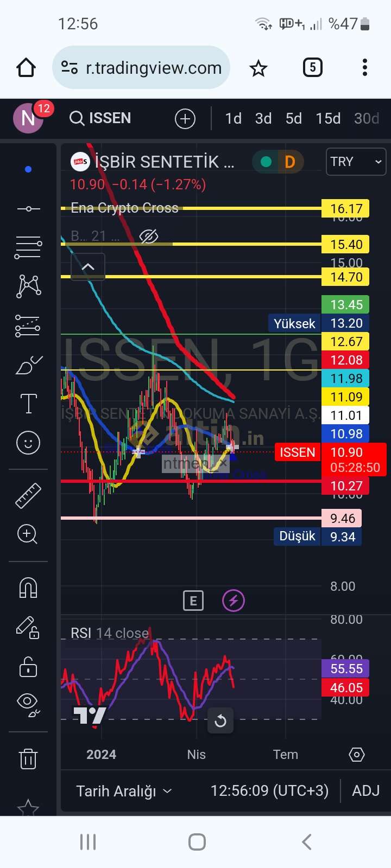The width and height of the screenshot is (391, 868).
Task: Click the RSI 55.55 value label
Action: [346, 668]
